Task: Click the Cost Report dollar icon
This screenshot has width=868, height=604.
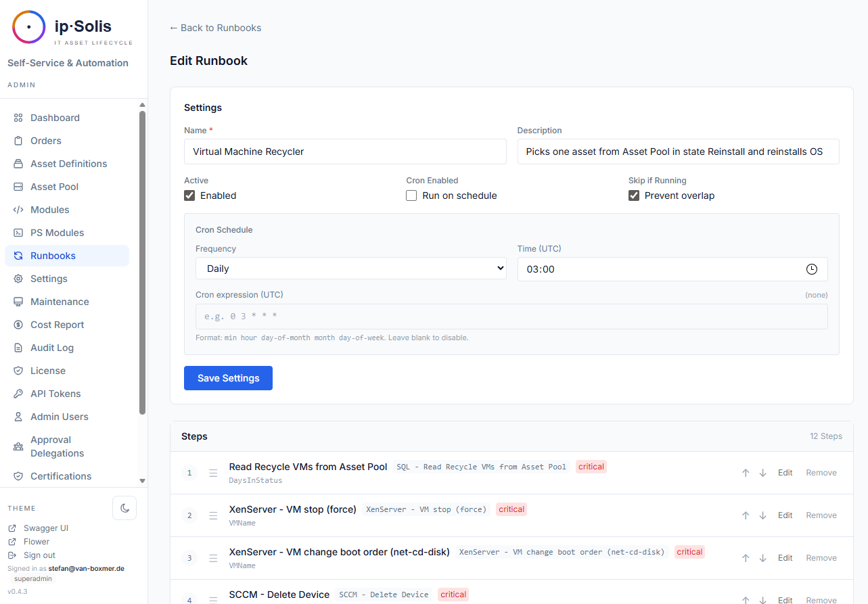Action: (18, 325)
